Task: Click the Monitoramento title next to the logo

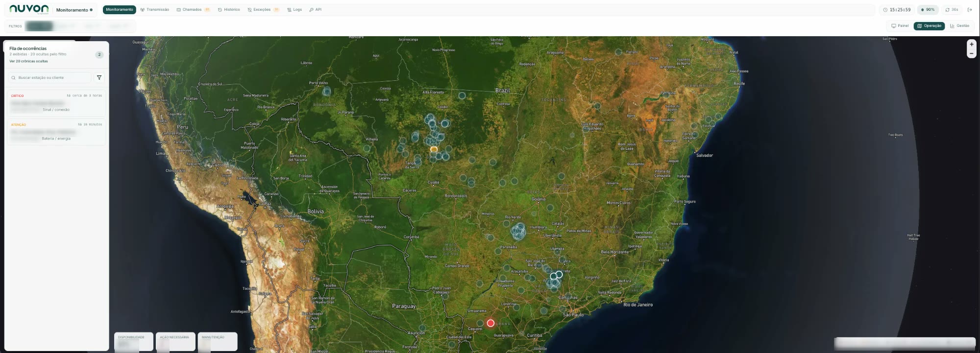Action: 72,10
